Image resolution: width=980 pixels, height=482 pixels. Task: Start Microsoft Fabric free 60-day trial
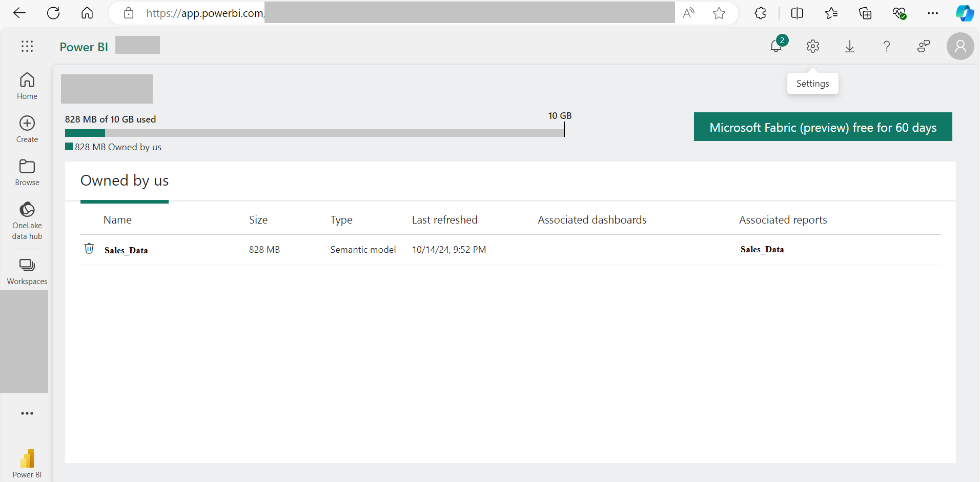tap(823, 127)
